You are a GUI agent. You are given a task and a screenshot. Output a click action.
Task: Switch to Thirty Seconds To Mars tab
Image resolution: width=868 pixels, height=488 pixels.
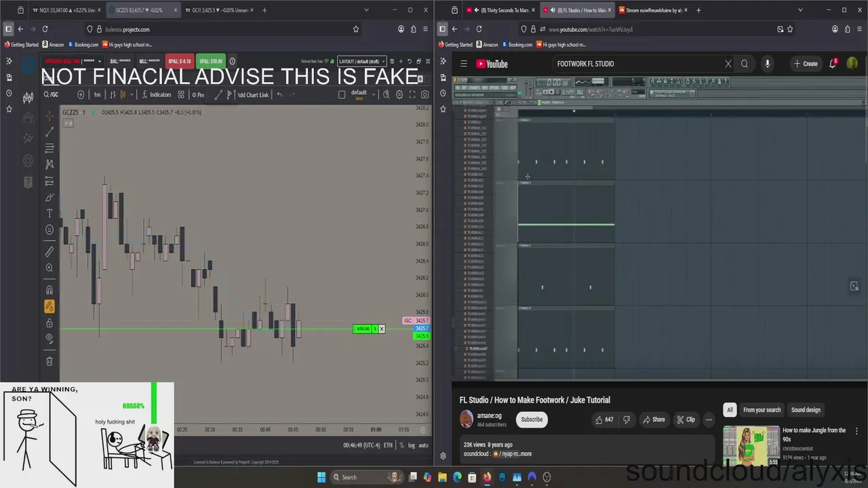tap(499, 10)
